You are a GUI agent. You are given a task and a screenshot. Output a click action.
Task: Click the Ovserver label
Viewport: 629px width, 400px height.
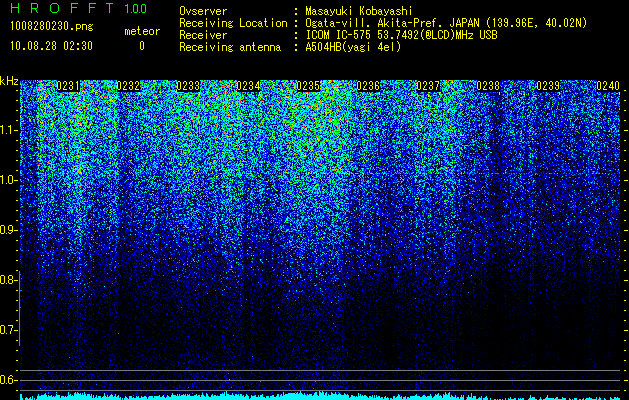[203, 11]
